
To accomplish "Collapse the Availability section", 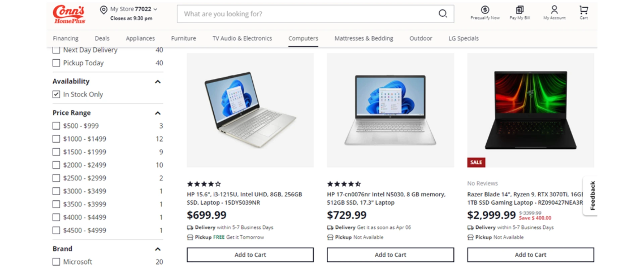I will point(158,81).
